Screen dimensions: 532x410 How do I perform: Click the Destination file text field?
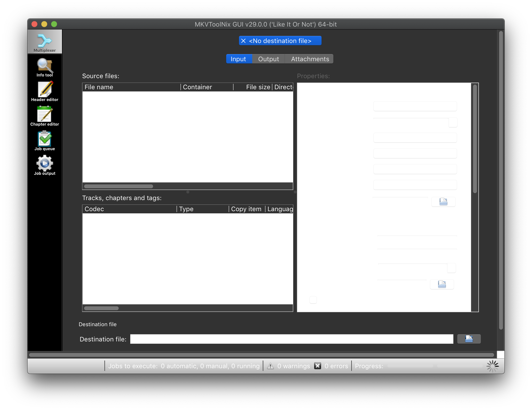291,339
